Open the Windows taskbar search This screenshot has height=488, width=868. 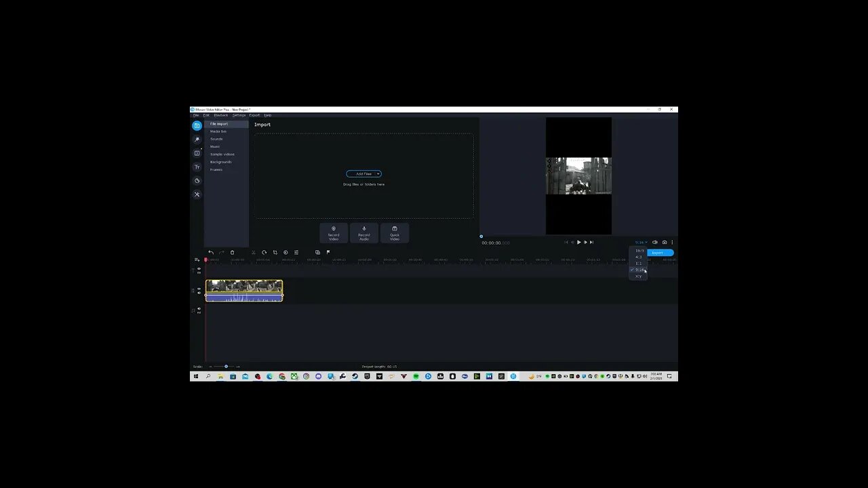(x=208, y=376)
